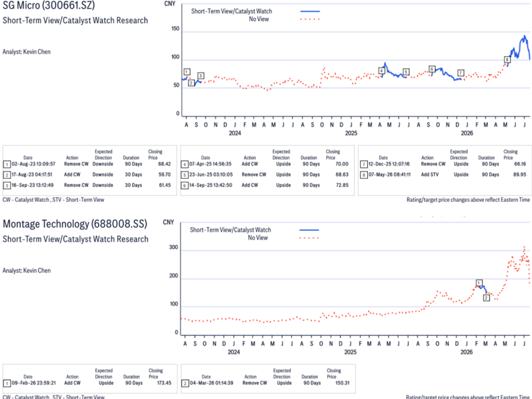Click row number box 2 in Montage table
The image size is (532, 399).
pyautogui.click(x=185, y=383)
